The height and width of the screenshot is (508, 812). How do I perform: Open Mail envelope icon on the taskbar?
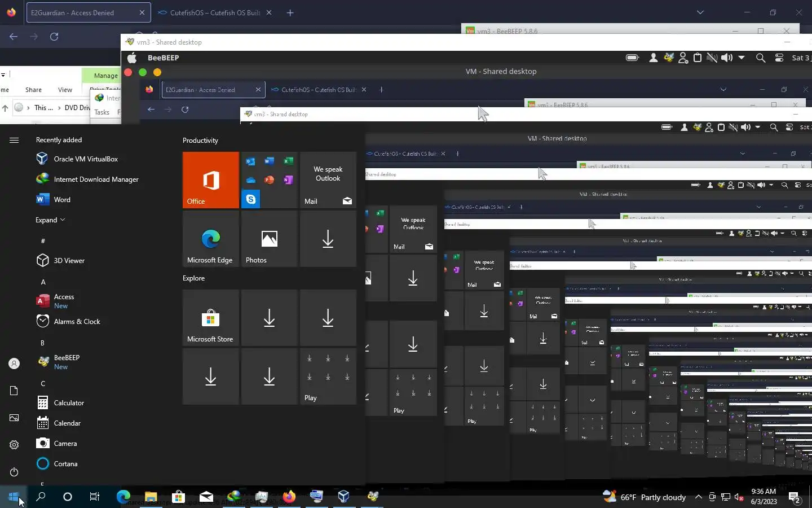[206, 497]
